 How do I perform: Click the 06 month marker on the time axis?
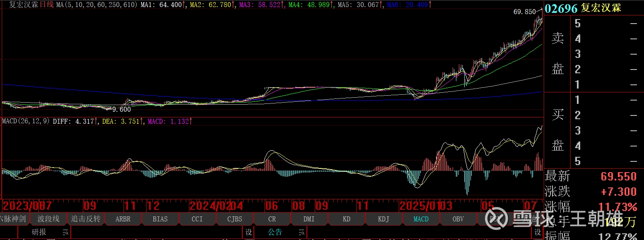tap(271, 206)
